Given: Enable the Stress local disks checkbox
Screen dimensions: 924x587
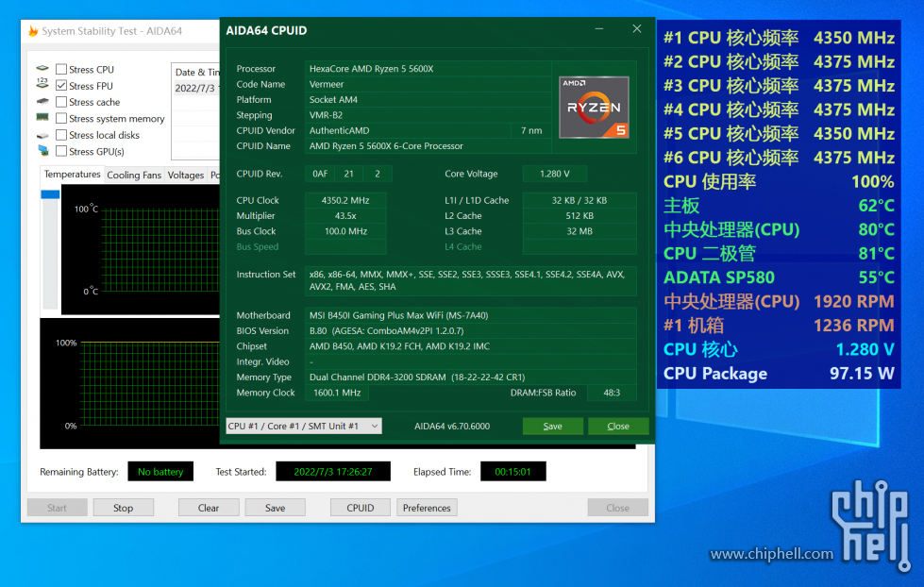Looking at the screenshot, I should pos(61,135).
